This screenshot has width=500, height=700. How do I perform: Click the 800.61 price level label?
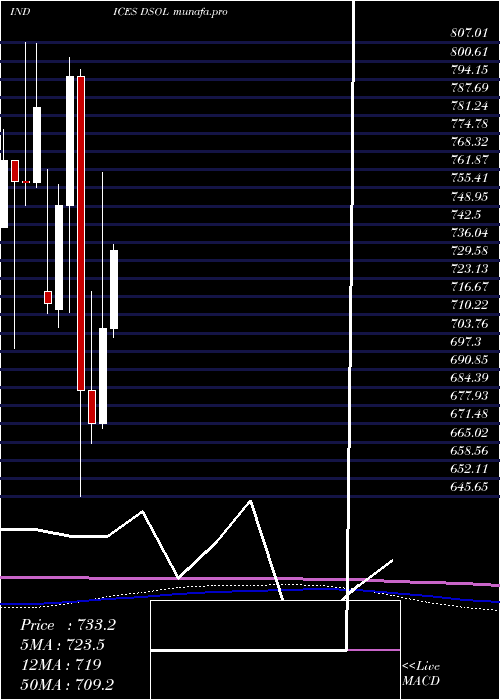coord(469,51)
